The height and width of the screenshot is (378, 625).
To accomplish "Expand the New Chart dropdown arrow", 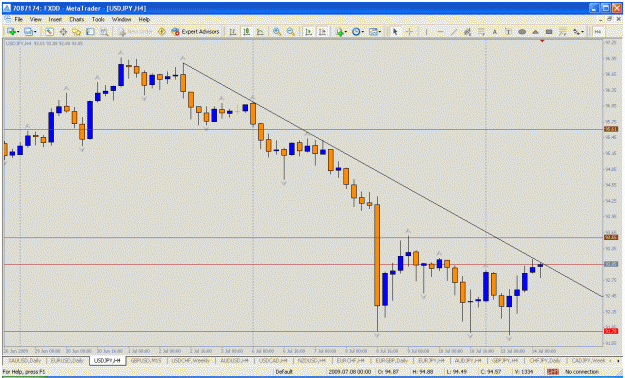I will coord(18,32).
